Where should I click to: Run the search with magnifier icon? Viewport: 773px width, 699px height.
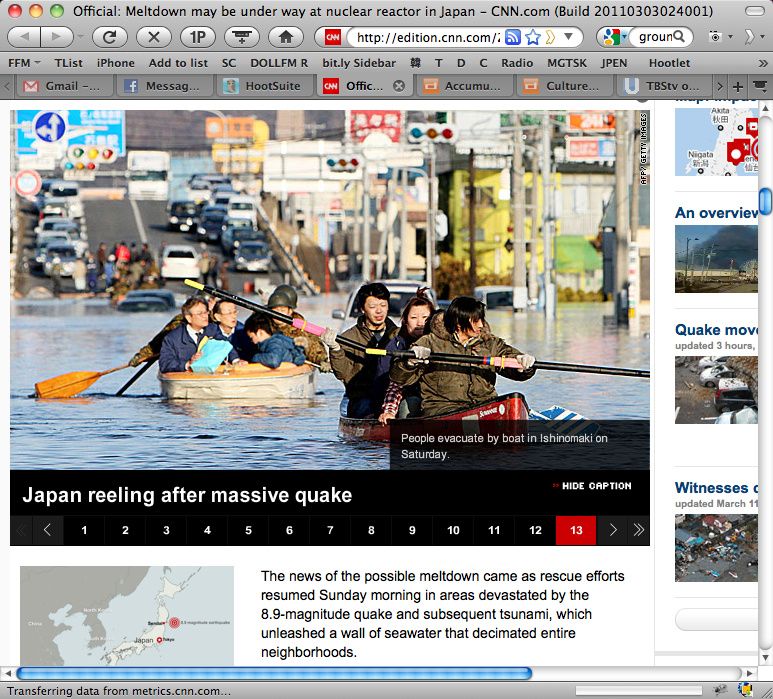(679, 36)
